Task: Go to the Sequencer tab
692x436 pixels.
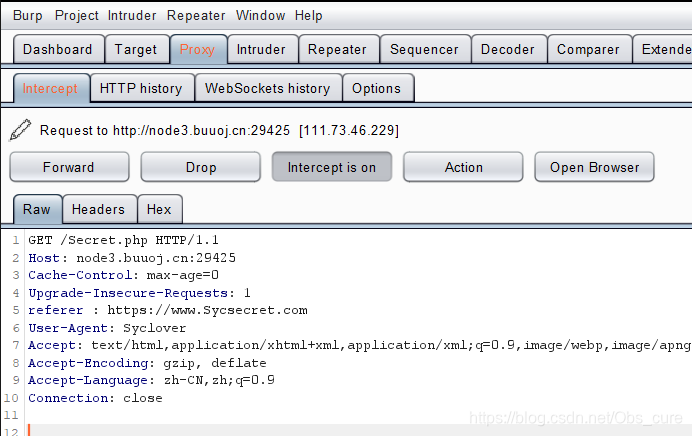Action: pyautogui.click(x=424, y=49)
